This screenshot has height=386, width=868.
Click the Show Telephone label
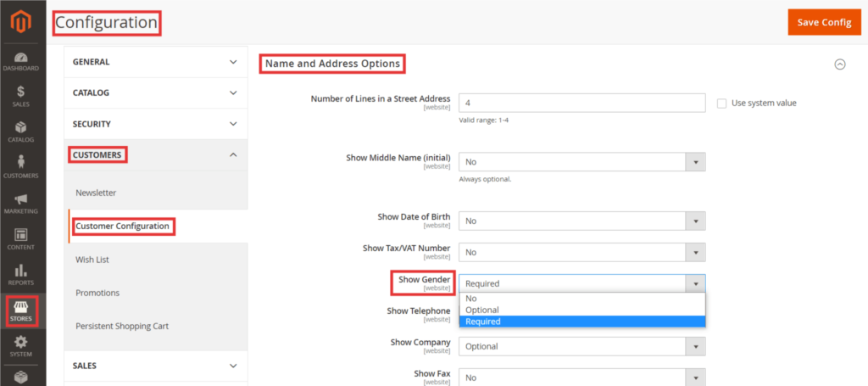click(419, 310)
